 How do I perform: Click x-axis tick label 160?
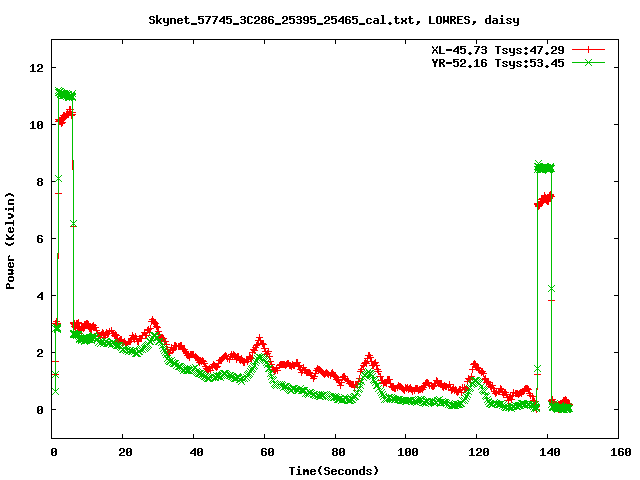[x=621, y=452]
